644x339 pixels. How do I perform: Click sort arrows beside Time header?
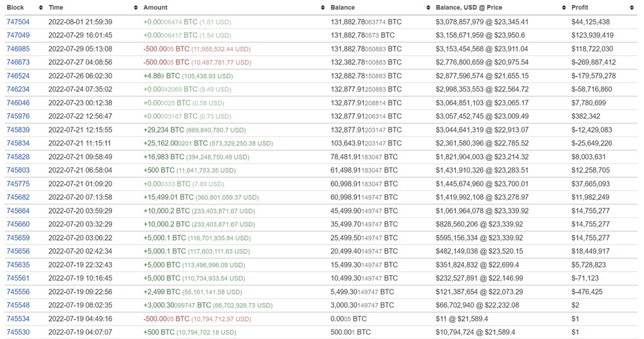tap(136, 8)
